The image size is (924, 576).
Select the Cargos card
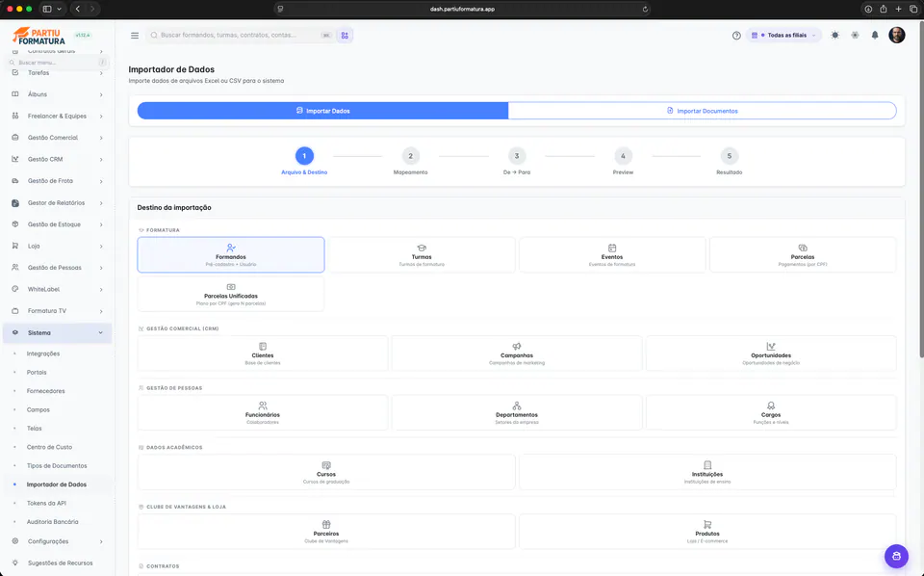[x=771, y=412]
